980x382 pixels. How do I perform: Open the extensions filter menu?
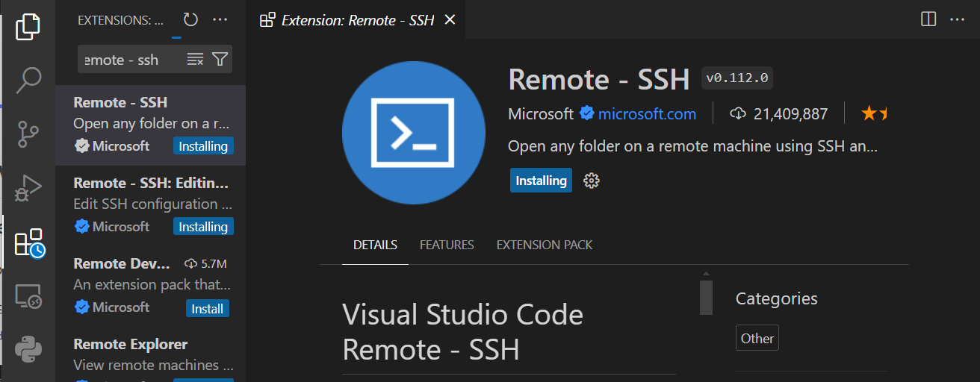pyautogui.click(x=220, y=59)
